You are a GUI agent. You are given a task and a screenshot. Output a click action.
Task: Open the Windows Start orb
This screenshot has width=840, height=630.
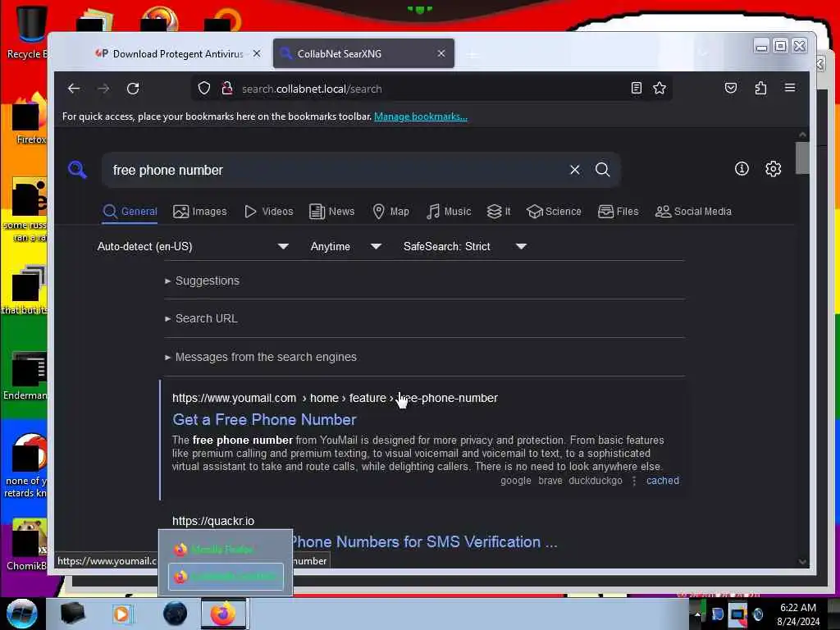coord(21,614)
